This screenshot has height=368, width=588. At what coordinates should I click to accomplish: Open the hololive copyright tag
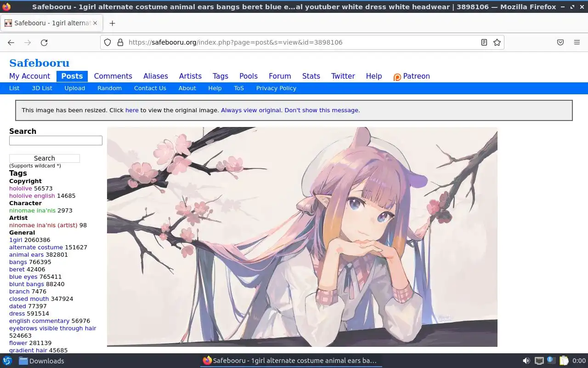click(x=21, y=189)
